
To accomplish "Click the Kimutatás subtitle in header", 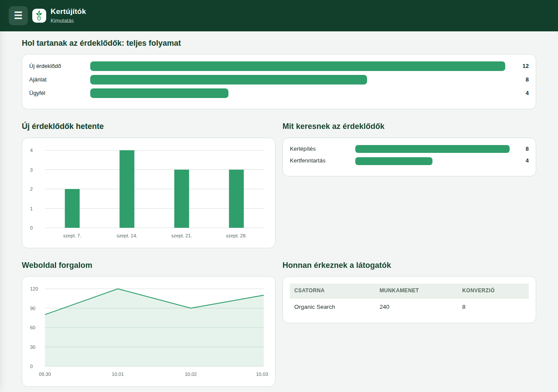I will click(62, 21).
